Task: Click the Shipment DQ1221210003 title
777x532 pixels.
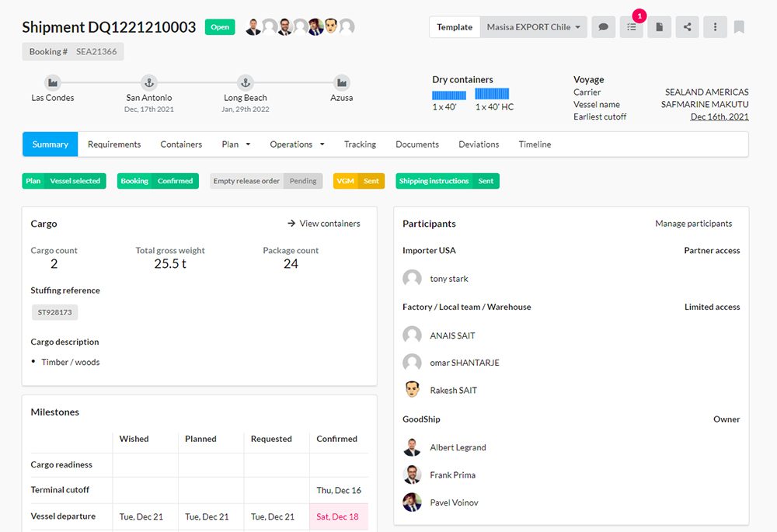Action: (x=109, y=26)
